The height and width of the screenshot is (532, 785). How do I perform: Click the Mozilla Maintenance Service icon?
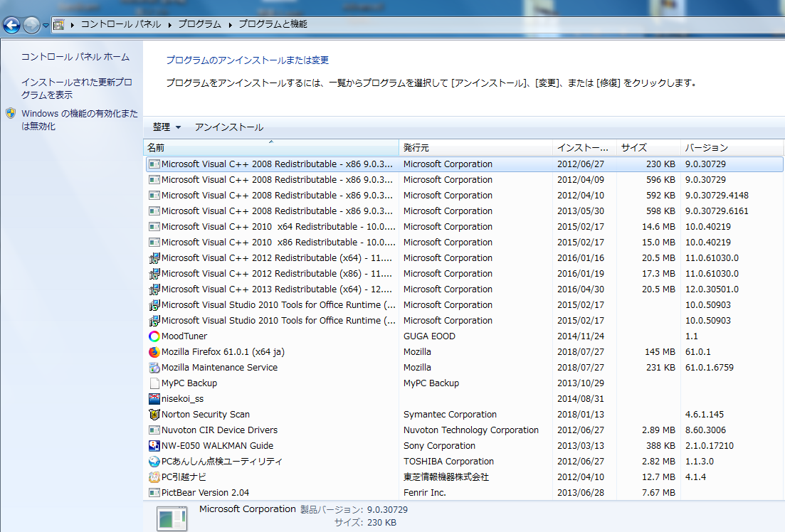pyautogui.click(x=154, y=368)
